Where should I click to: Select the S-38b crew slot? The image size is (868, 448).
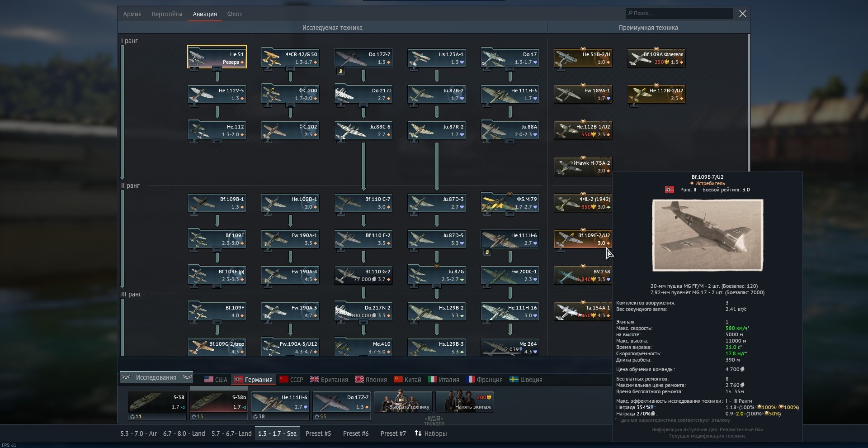[x=219, y=405]
